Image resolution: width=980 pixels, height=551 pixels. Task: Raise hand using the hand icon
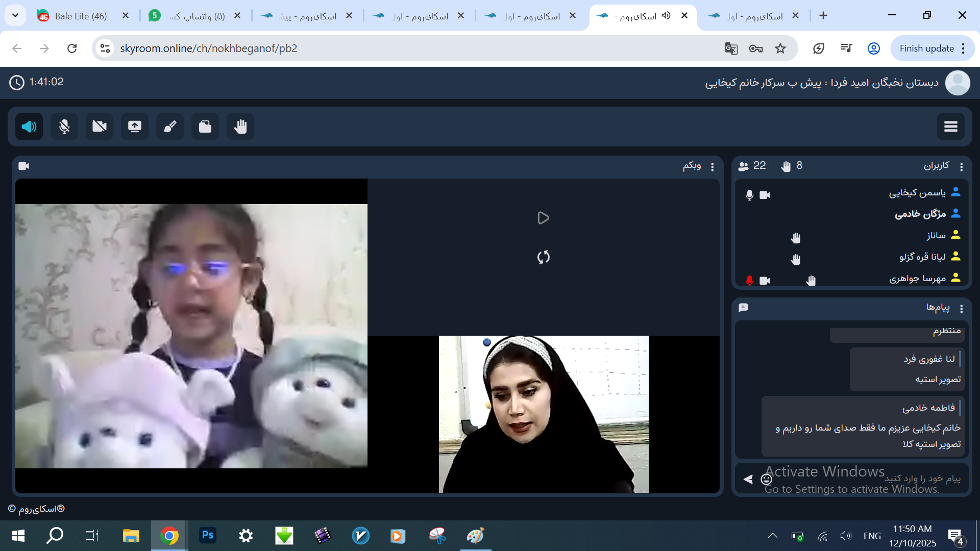tap(240, 127)
